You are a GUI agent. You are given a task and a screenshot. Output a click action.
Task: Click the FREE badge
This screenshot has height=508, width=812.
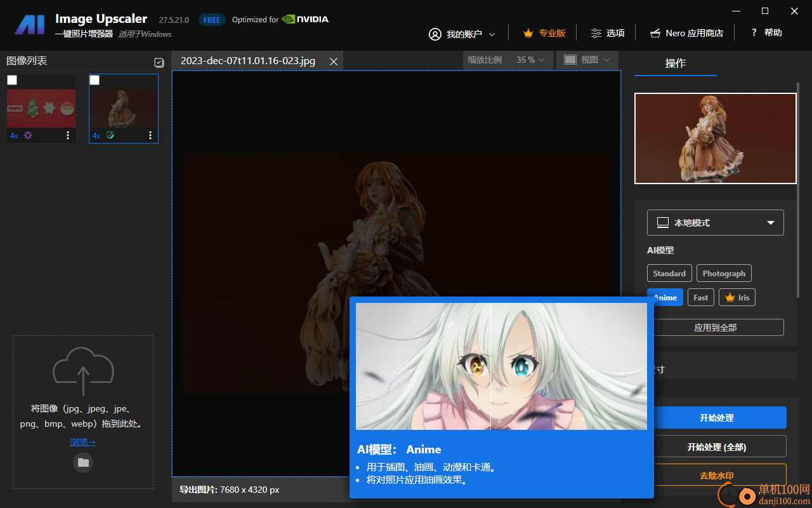(212, 20)
